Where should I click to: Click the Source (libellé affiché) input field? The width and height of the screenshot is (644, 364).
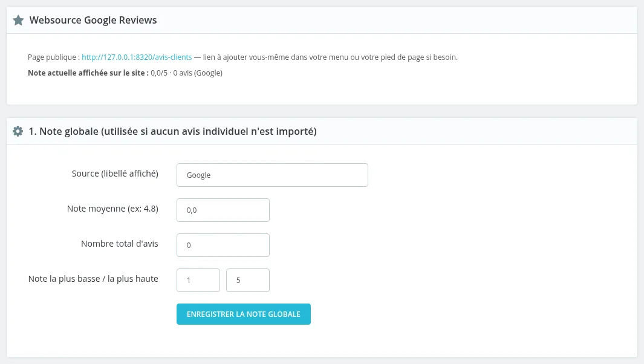pos(272,175)
